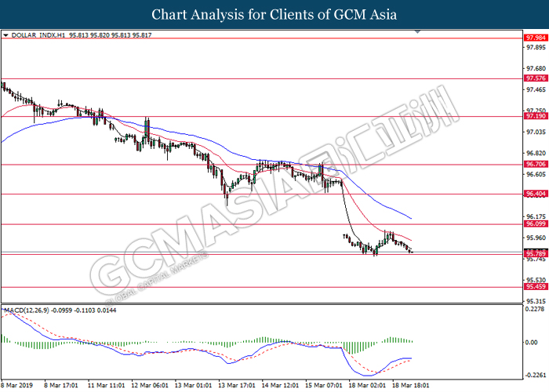Click the 12 Mar 06:01 time label
The width and height of the screenshot is (549, 392).
tap(150, 386)
